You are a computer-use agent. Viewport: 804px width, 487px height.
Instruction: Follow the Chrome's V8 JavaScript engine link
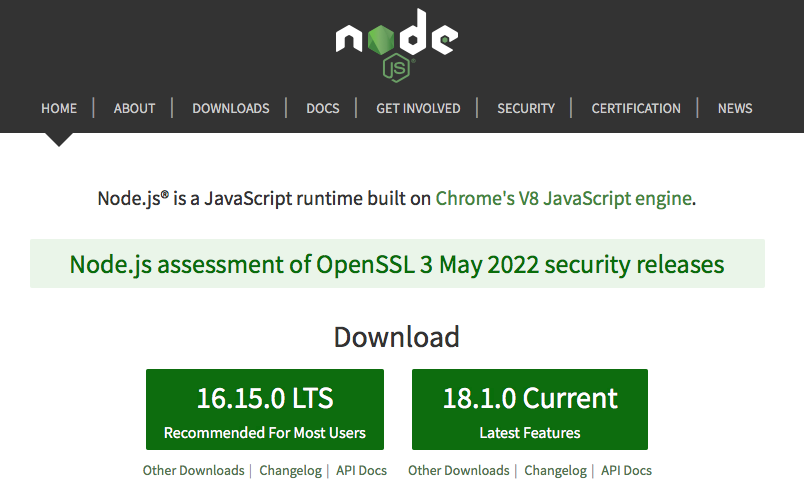(x=564, y=198)
